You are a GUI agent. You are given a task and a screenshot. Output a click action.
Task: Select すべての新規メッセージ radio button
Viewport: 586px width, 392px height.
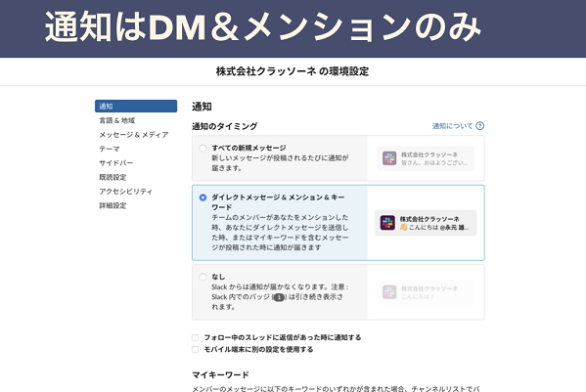[203, 149]
